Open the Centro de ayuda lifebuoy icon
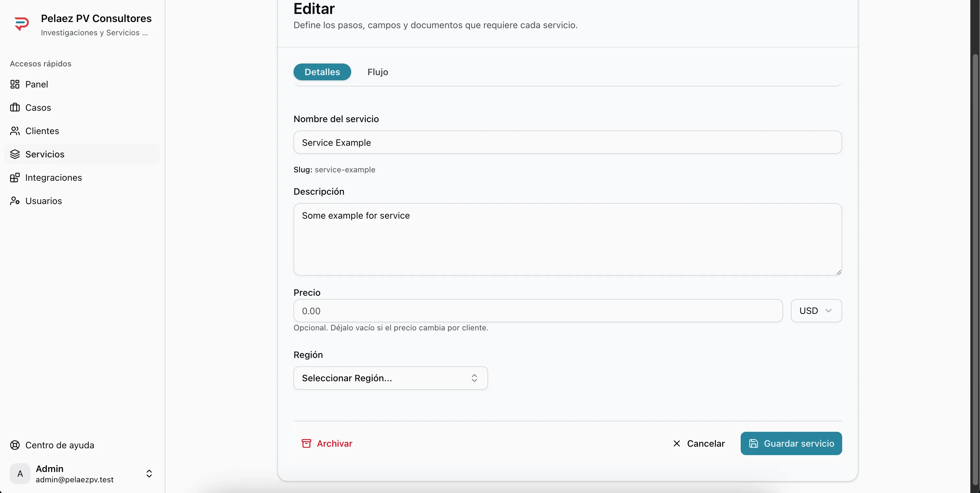The width and height of the screenshot is (980, 493). pyautogui.click(x=15, y=445)
